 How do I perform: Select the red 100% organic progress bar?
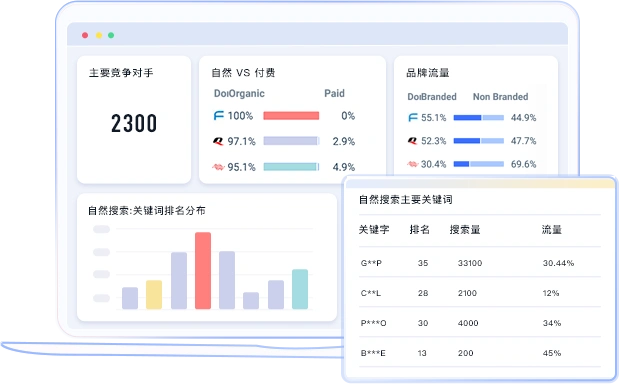point(291,116)
